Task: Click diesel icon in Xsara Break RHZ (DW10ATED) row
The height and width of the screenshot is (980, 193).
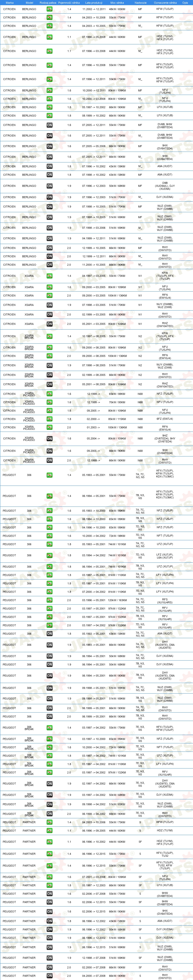Action: click(x=50, y=384)
